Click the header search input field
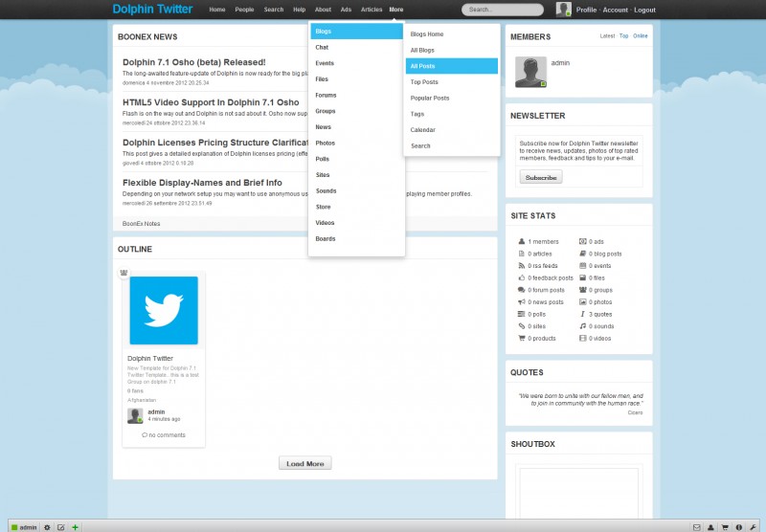 click(x=503, y=10)
